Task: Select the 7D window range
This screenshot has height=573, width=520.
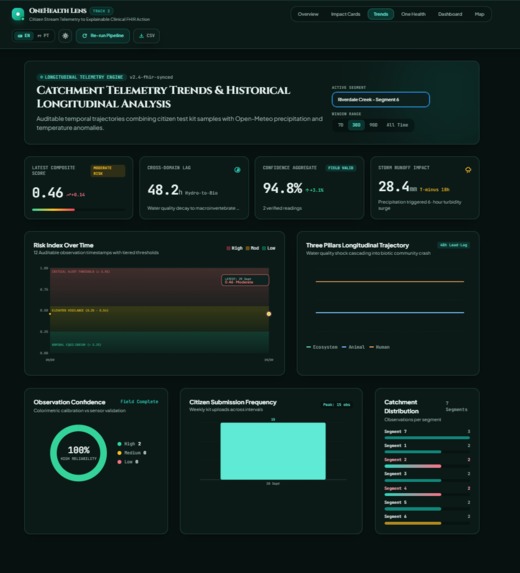Action: [x=341, y=125]
